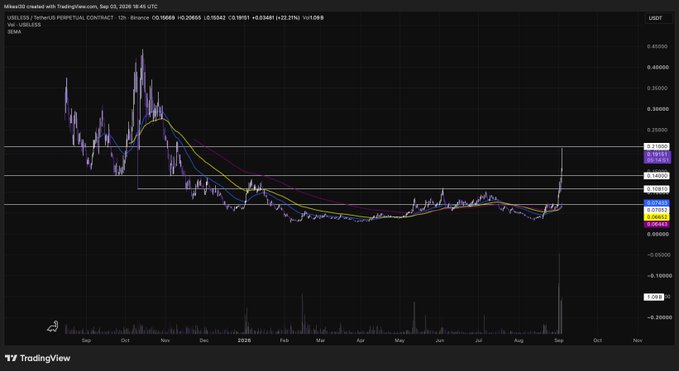The width and height of the screenshot is (679, 371).
Task: Click the Apr label on the time axis
Action: (360, 341)
